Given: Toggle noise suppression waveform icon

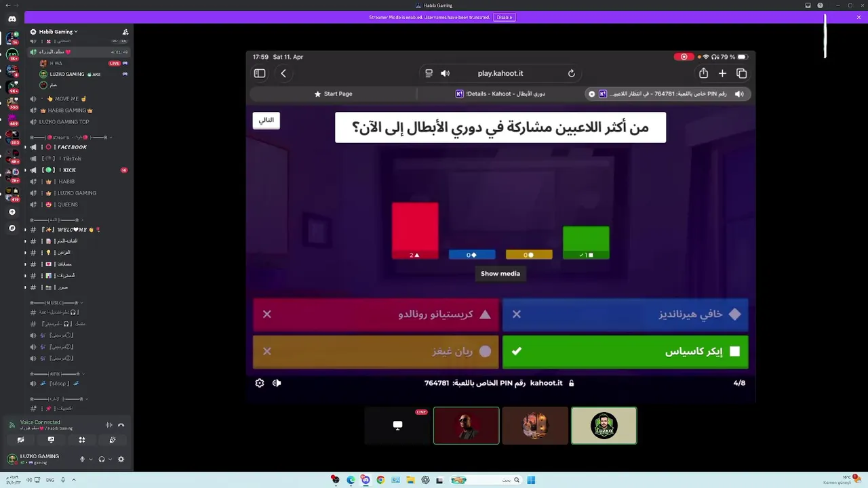Looking at the screenshot, I should point(109,425).
